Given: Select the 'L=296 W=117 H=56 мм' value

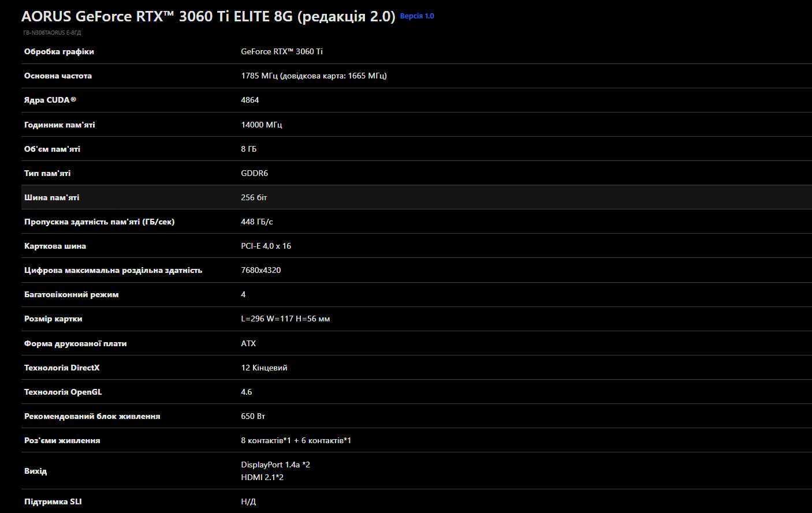Looking at the screenshot, I should pyautogui.click(x=285, y=319).
